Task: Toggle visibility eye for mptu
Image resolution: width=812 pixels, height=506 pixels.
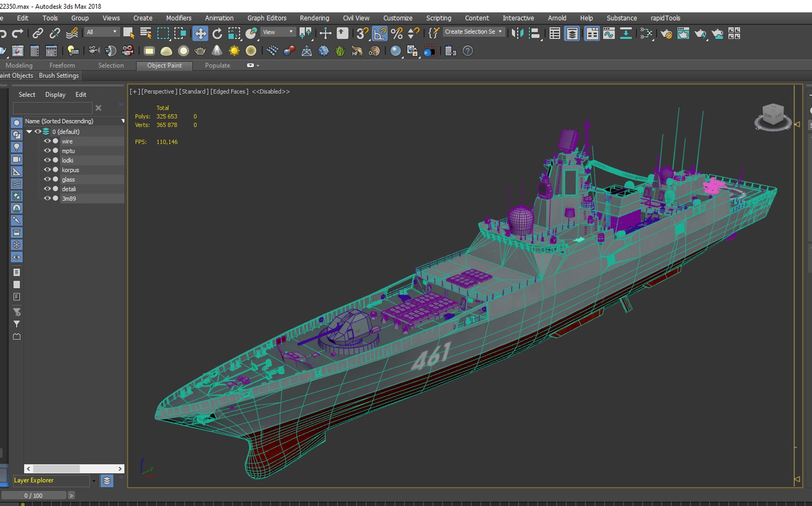Action: coord(47,151)
